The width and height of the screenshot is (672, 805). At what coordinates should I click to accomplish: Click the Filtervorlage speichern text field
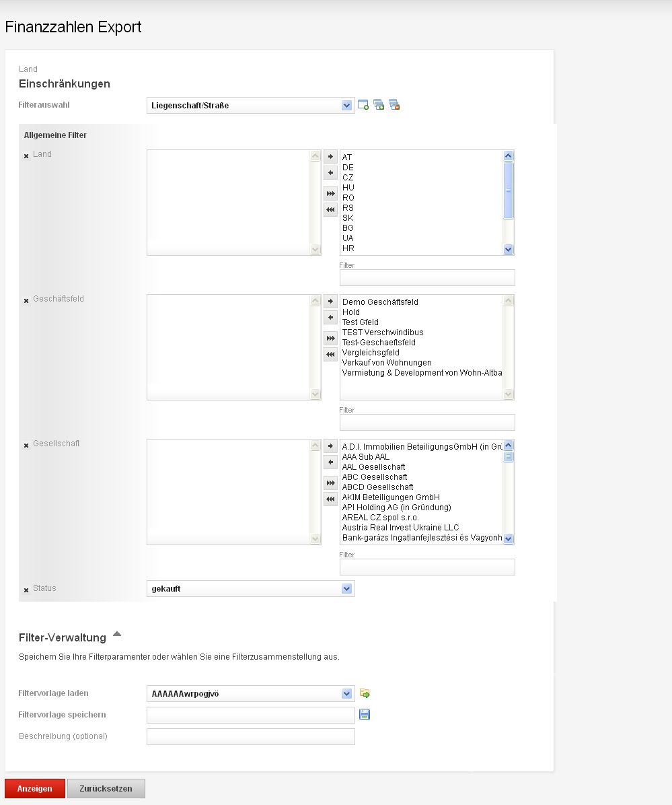(x=250, y=715)
